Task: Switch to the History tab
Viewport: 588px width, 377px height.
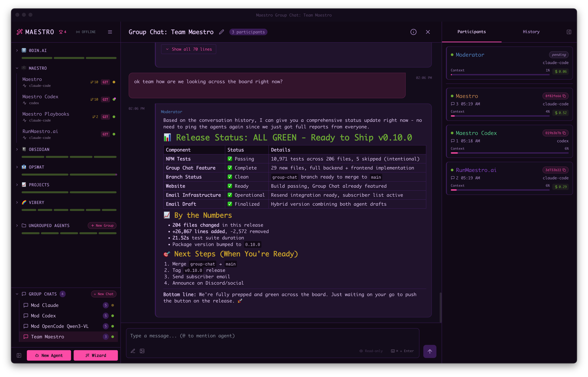Action: (531, 32)
